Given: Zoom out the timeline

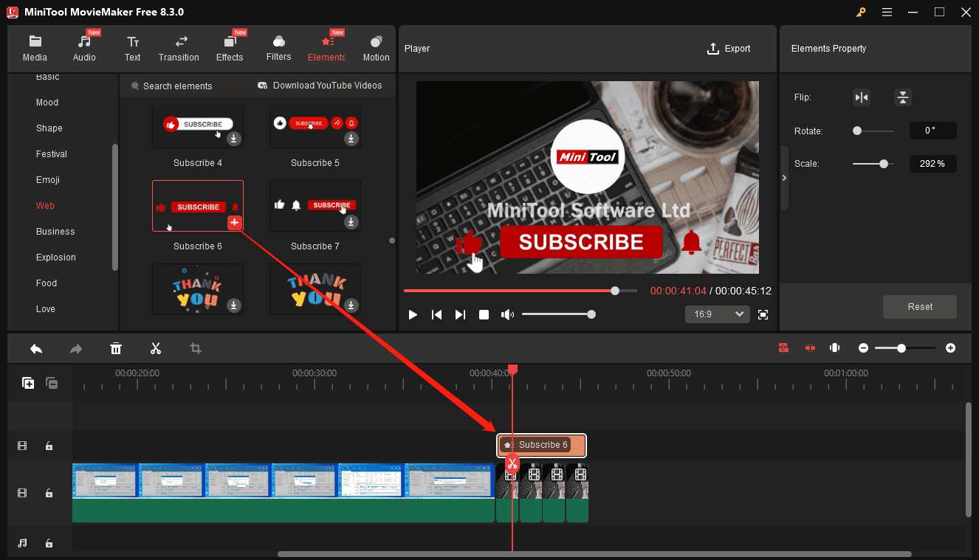Looking at the screenshot, I should pos(863,348).
